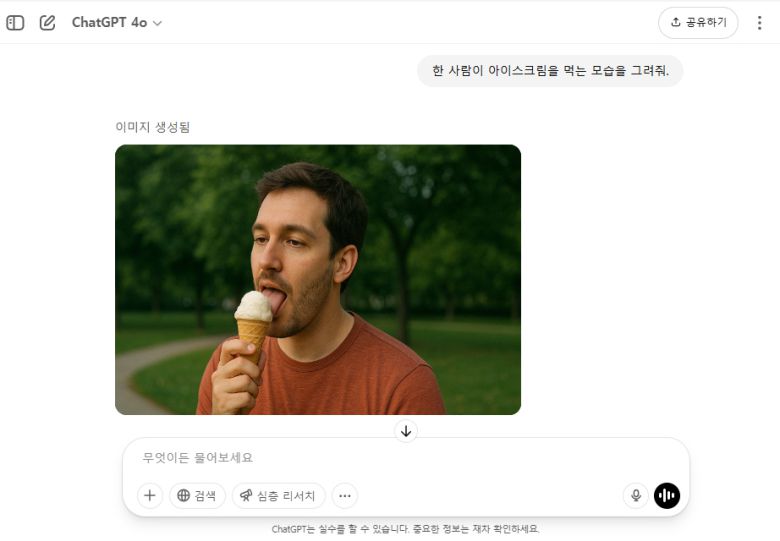Start voice mode with black waveform icon
Screen dimensions: 780x541
(667, 495)
